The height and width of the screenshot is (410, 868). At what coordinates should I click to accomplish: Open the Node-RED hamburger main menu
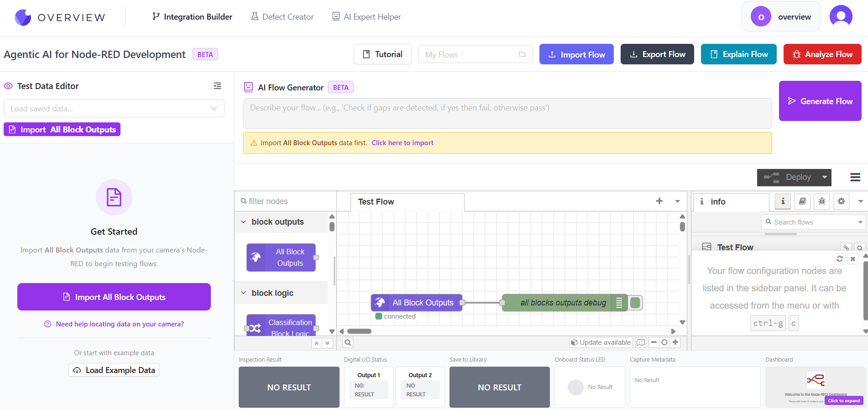pos(855,177)
